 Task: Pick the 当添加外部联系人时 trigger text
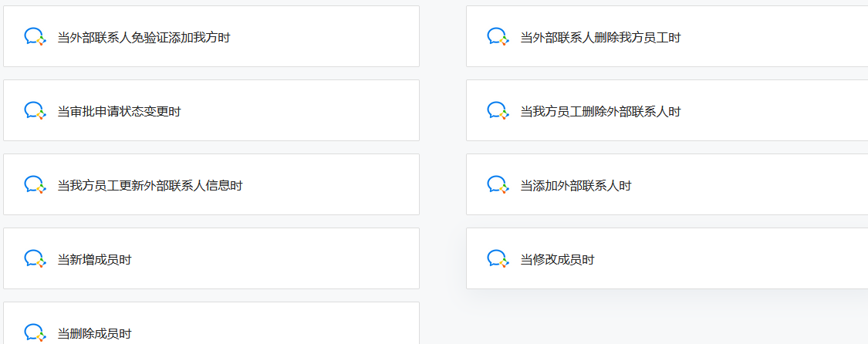coord(576,186)
